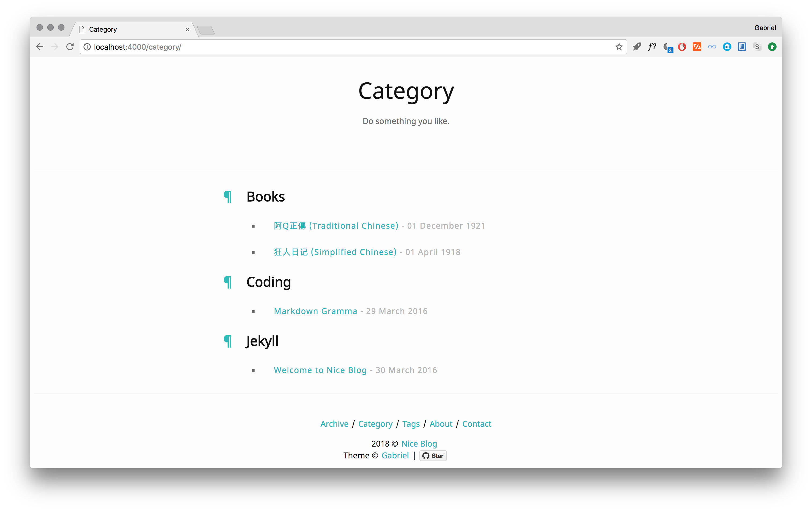Click the browser refresh/reload icon
812x511 pixels.
[x=69, y=47]
